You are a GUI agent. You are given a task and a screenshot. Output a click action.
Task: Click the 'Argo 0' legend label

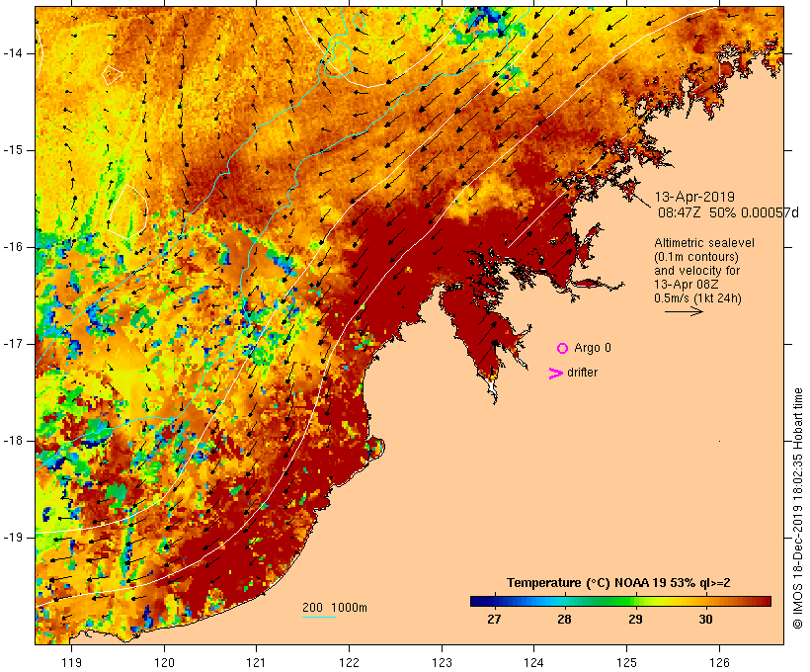[x=593, y=348]
